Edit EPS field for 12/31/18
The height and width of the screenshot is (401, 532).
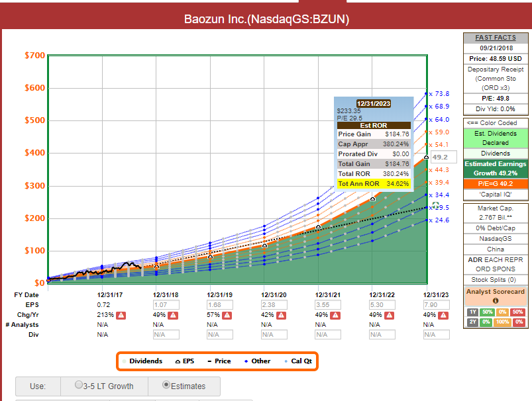166,305
